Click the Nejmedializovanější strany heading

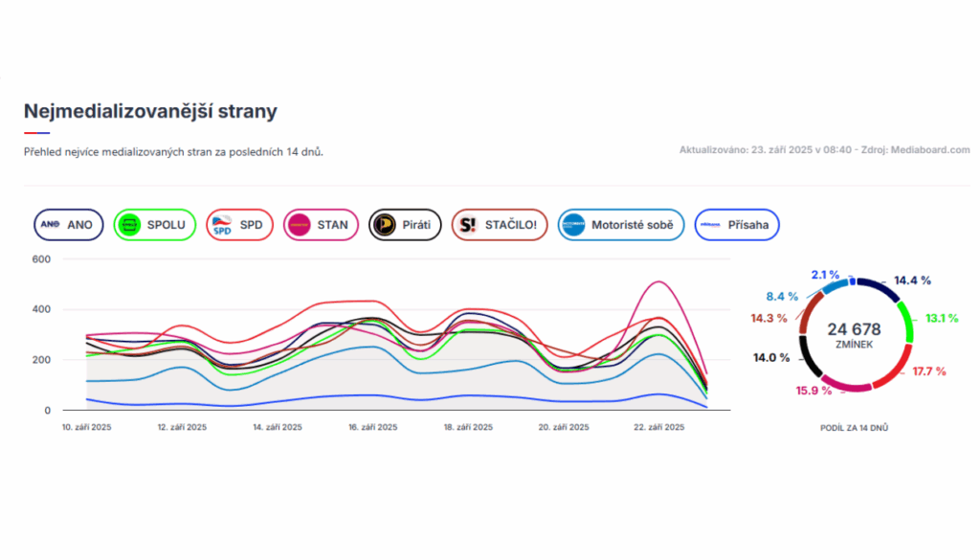point(150,111)
